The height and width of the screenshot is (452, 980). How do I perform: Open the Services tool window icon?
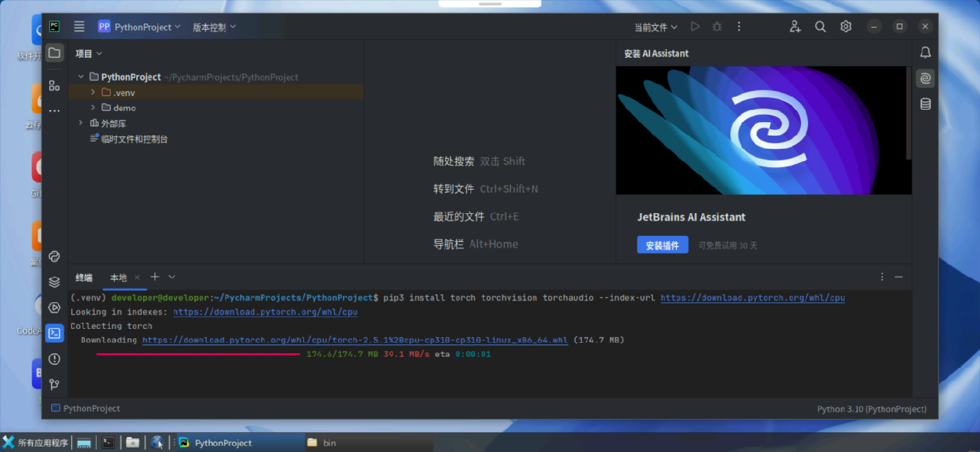(54, 308)
